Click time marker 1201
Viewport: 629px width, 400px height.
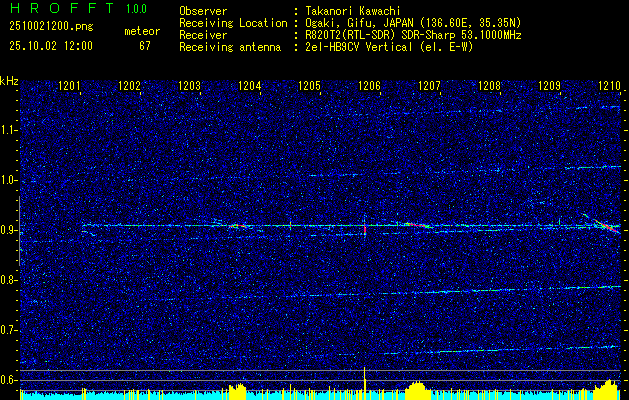coord(69,85)
